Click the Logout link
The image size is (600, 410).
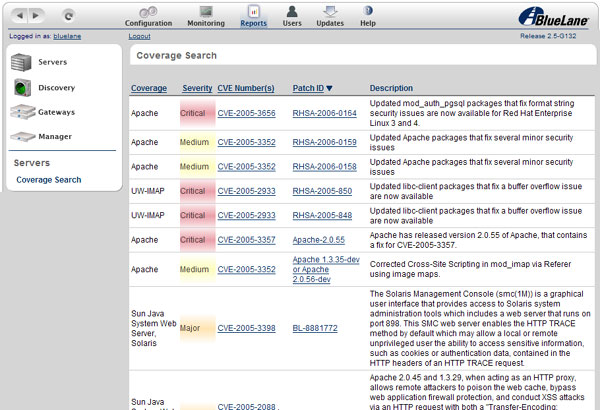point(139,36)
